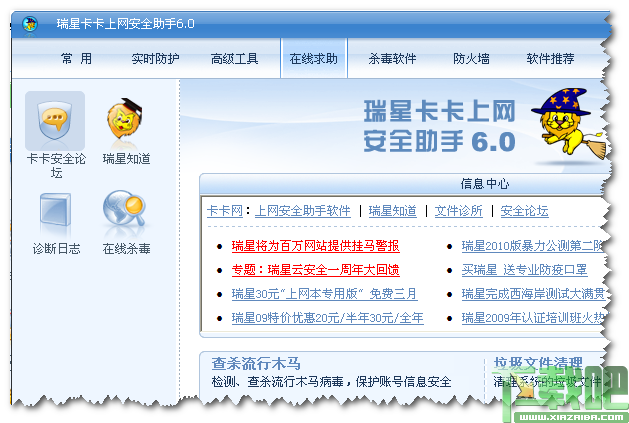Open link 瑞星30元"上网本专用版" 免费三月
Screen dimensions: 629x423
325,294
